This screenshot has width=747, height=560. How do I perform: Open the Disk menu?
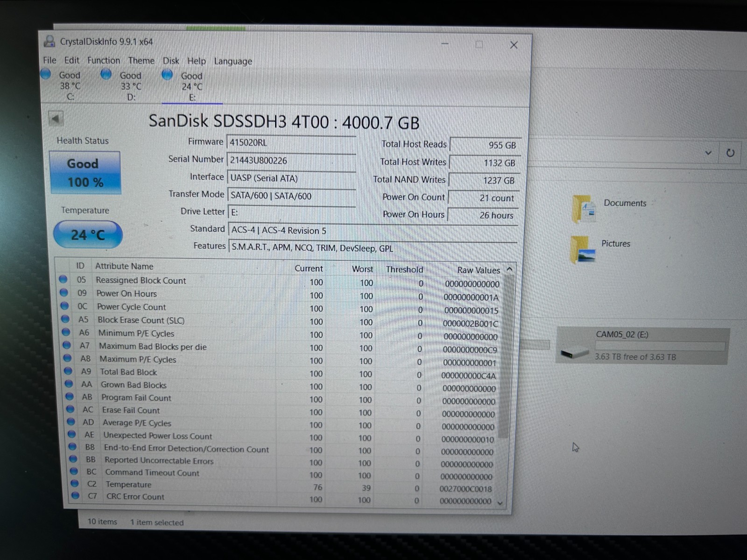pos(171,61)
